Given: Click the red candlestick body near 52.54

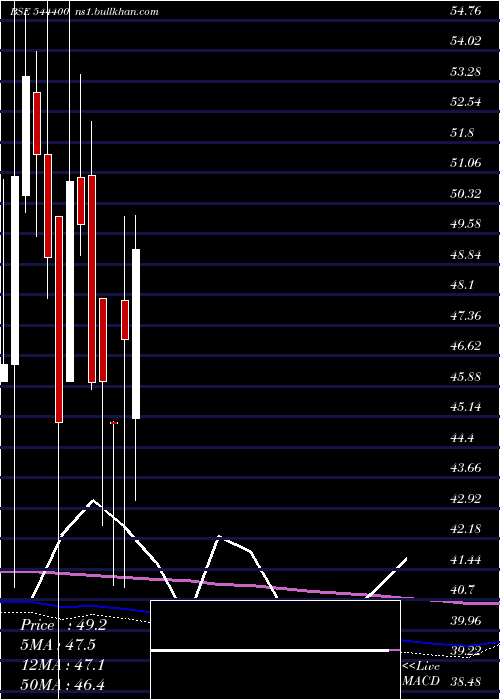Looking at the screenshot, I should coord(37,123).
